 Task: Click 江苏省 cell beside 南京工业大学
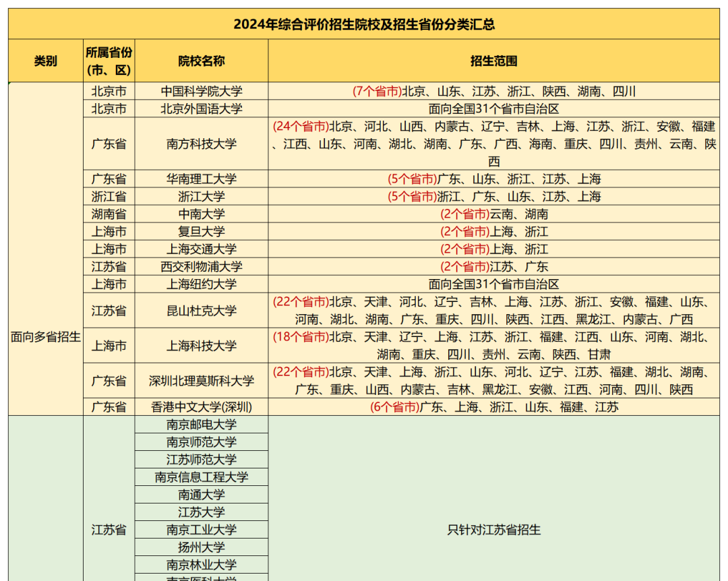(109, 498)
